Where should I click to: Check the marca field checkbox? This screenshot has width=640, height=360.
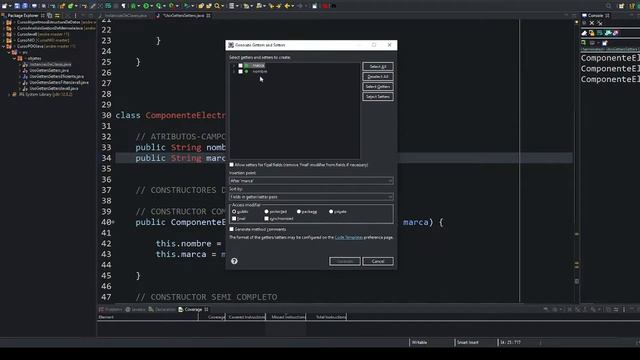coord(240,65)
